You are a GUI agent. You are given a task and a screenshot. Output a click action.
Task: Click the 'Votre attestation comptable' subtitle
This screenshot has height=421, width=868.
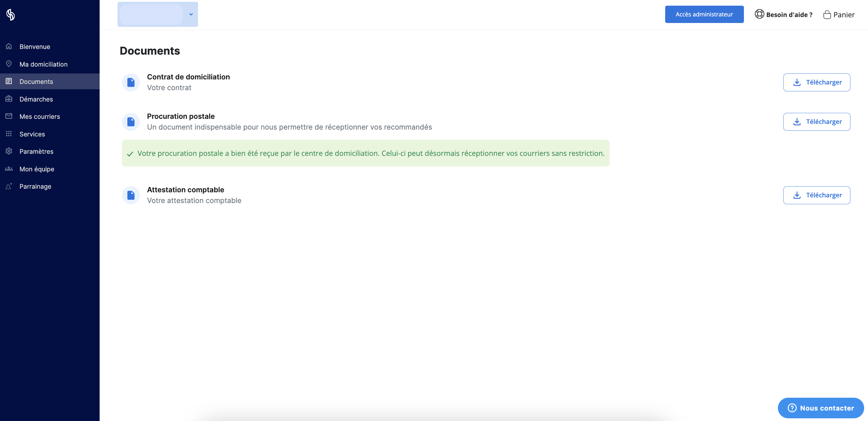[194, 201]
